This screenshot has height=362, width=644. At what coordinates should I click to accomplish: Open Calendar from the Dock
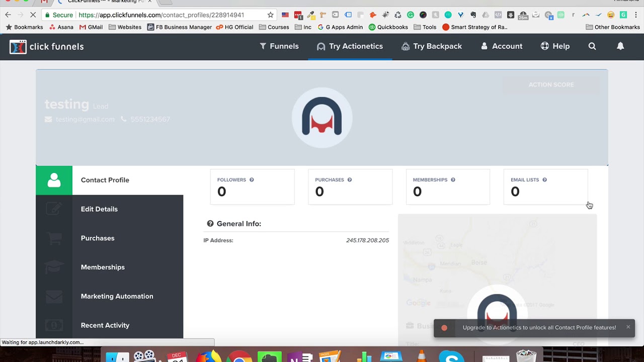[177, 357]
